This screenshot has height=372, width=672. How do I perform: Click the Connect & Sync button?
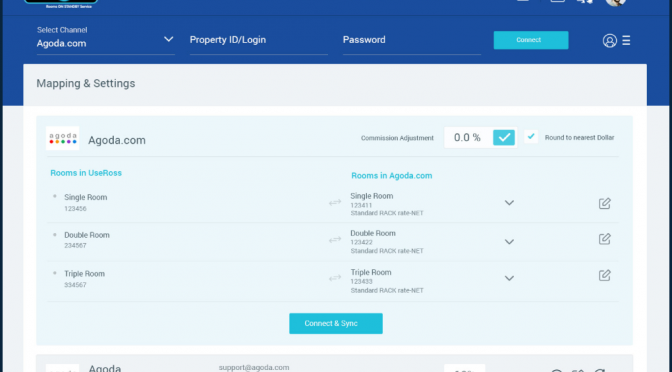336,324
